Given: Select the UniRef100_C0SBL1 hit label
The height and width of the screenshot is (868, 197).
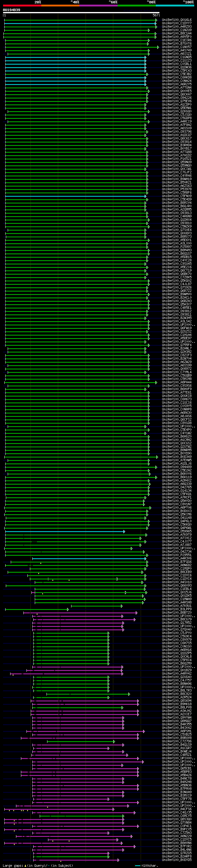Looking at the screenshot, I should [x=176, y=64].
